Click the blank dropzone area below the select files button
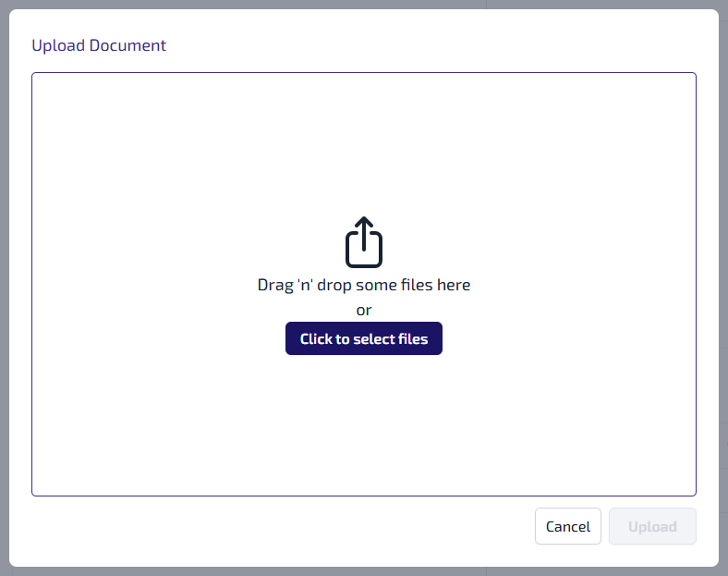Screen dimensions: 728x576 (364, 425)
